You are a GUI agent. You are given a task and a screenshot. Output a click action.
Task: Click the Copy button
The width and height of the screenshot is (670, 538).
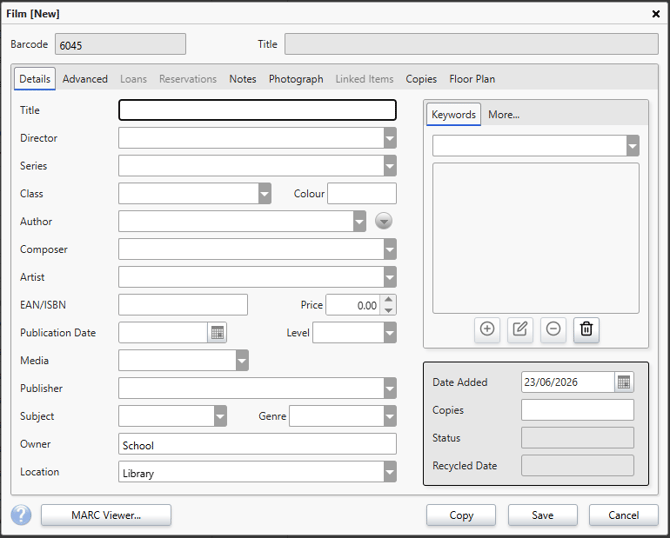click(x=461, y=515)
